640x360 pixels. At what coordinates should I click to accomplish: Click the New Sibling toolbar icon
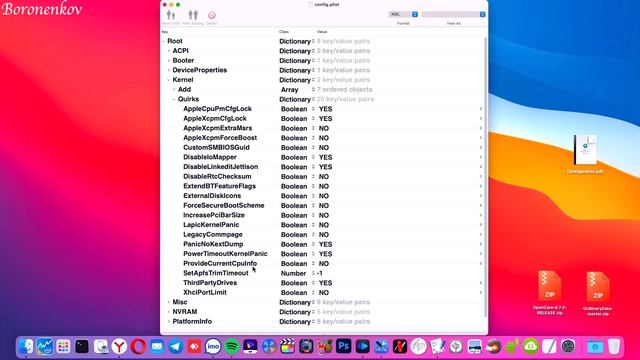(193, 16)
